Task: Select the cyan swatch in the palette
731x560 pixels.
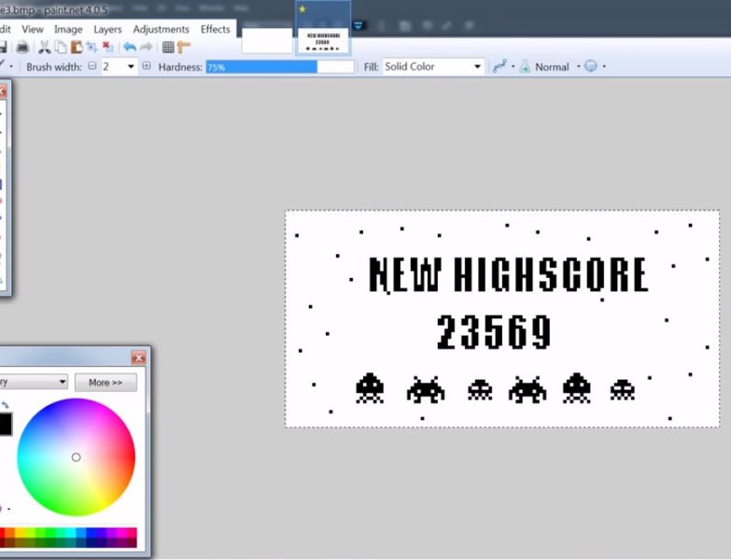Action: tap(71, 533)
